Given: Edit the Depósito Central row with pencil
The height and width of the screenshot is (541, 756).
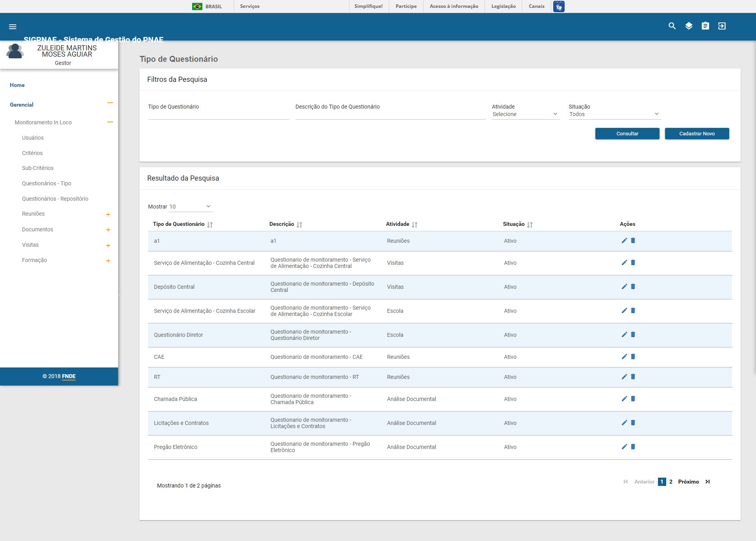Looking at the screenshot, I should point(624,287).
